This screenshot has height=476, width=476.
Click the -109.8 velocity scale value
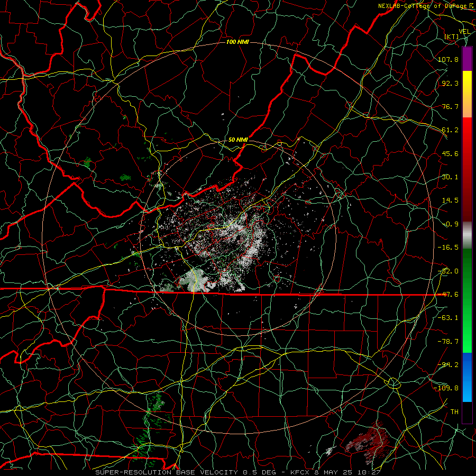[446, 388]
